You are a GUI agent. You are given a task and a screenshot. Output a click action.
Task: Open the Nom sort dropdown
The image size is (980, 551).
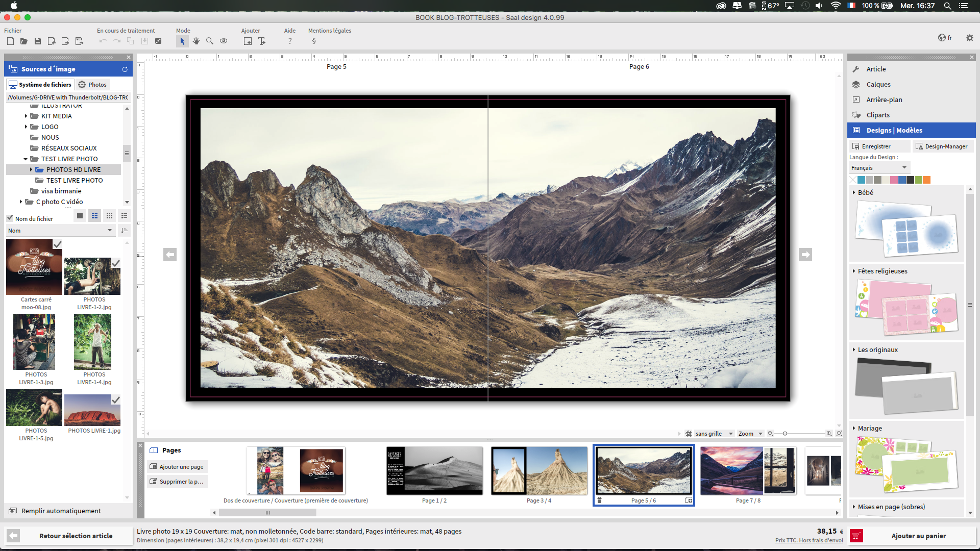pos(60,231)
